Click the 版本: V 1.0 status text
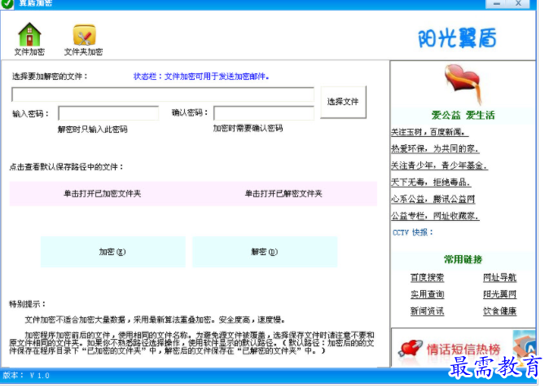The width and height of the screenshot is (549, 392). [x=26, y=376]
